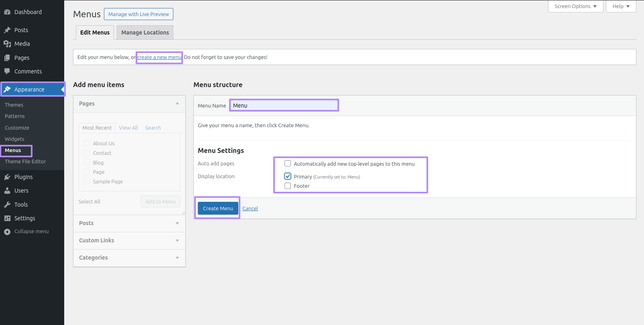The width and height of the screenshot is (644, 325).
Task: Uncheck the Primary display location checkbox
Action: point(288,176)
